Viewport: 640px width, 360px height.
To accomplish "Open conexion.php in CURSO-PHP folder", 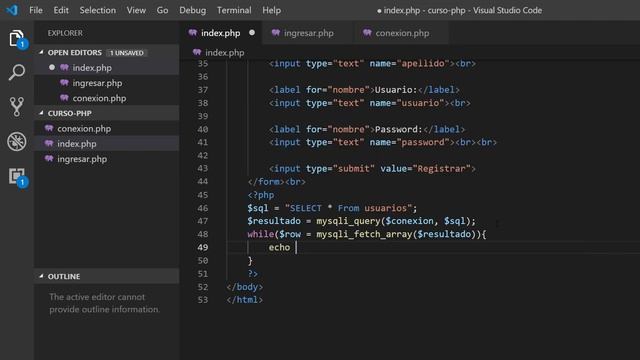I will coord(107,129).
